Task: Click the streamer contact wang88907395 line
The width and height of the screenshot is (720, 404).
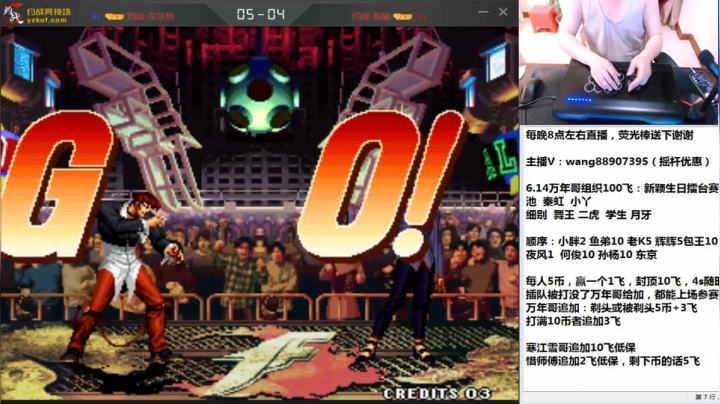Action: coord(618,162)
